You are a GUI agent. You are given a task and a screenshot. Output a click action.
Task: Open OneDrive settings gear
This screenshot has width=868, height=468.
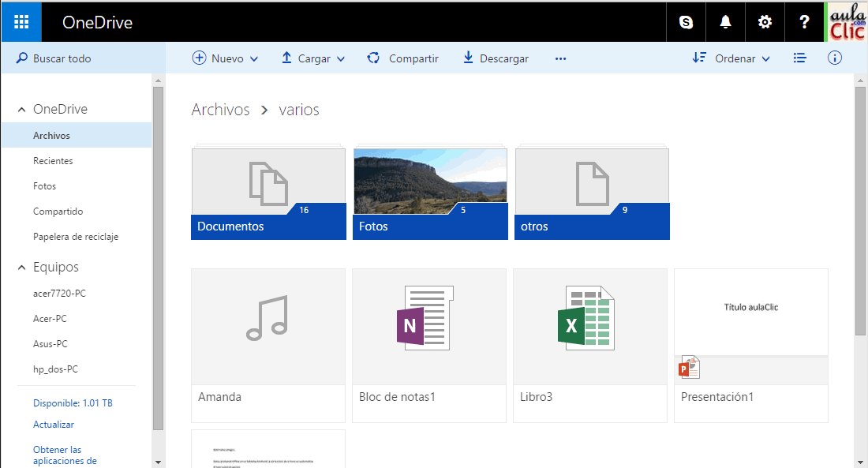click(x=764, y=21)
